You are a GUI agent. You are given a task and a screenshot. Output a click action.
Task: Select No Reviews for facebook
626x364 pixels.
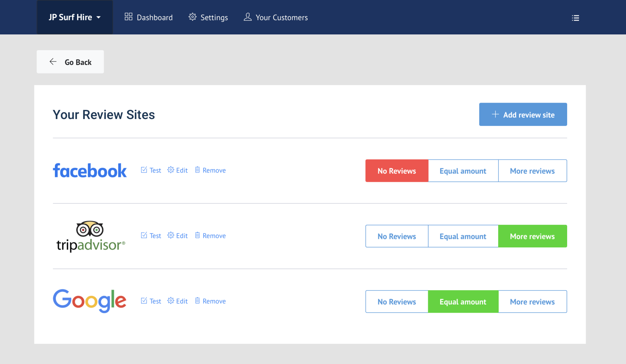397,171
